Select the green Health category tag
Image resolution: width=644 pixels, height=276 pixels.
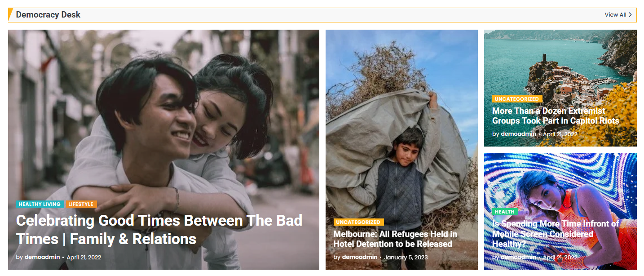tap(505, 212)
